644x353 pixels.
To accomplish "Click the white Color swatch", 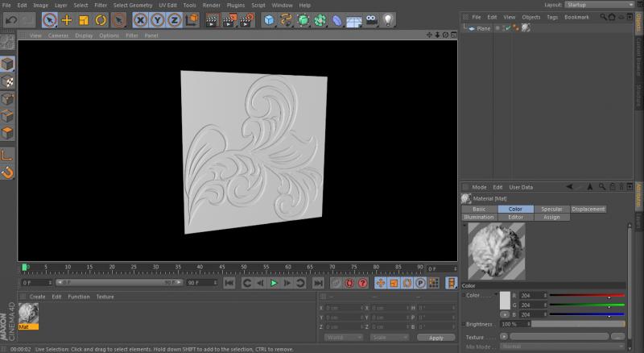I will 505,301.
